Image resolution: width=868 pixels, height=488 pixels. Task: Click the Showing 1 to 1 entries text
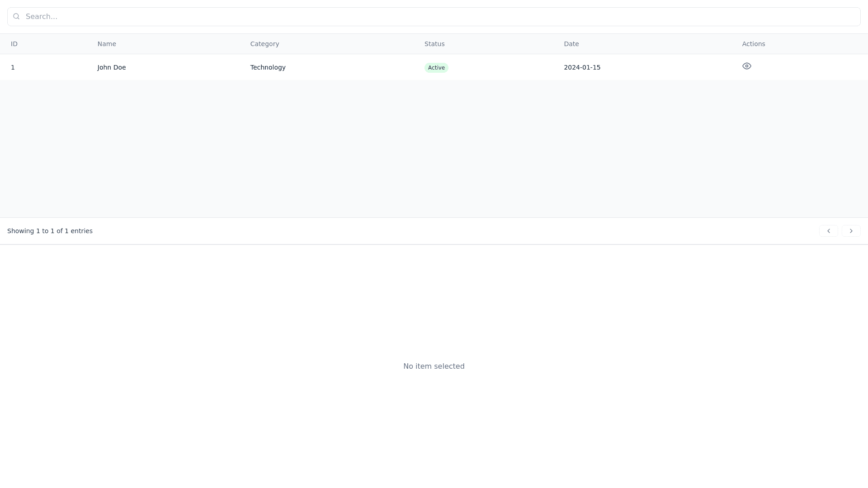[x=50, y=231]
